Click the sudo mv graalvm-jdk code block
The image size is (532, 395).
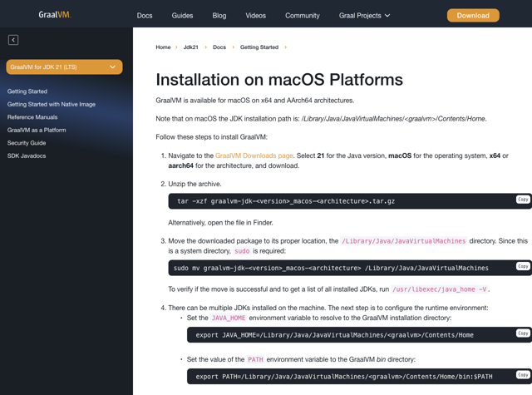tap(350, 268)
